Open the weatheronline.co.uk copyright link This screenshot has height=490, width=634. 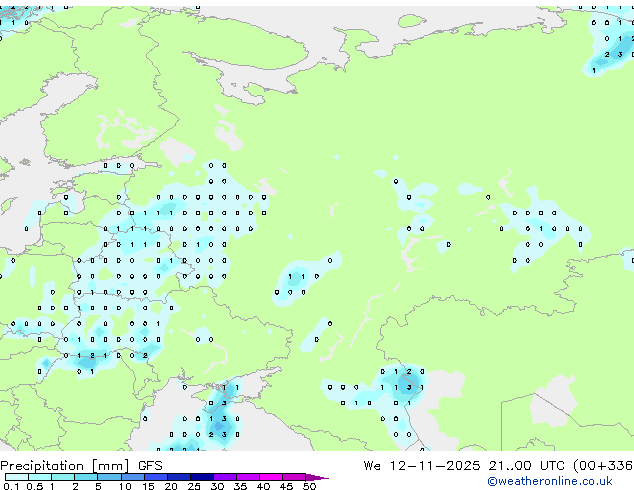point(550,481)
